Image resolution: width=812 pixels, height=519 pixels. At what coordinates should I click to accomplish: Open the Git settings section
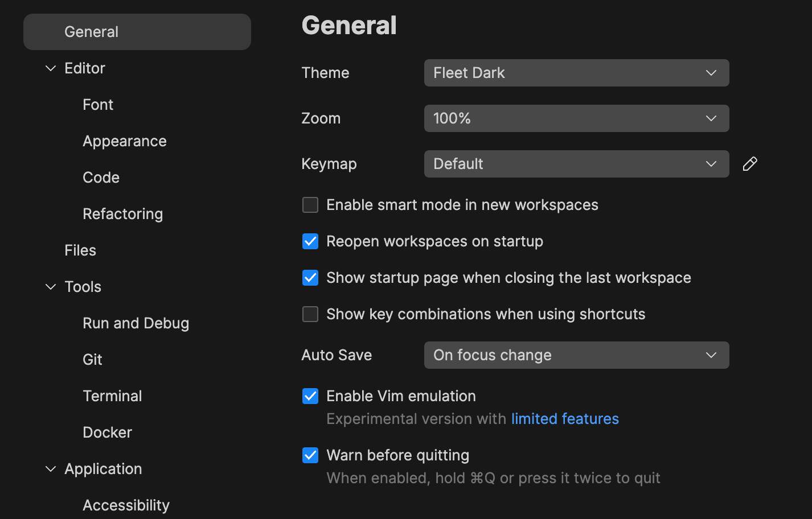[x=92, y=359]
